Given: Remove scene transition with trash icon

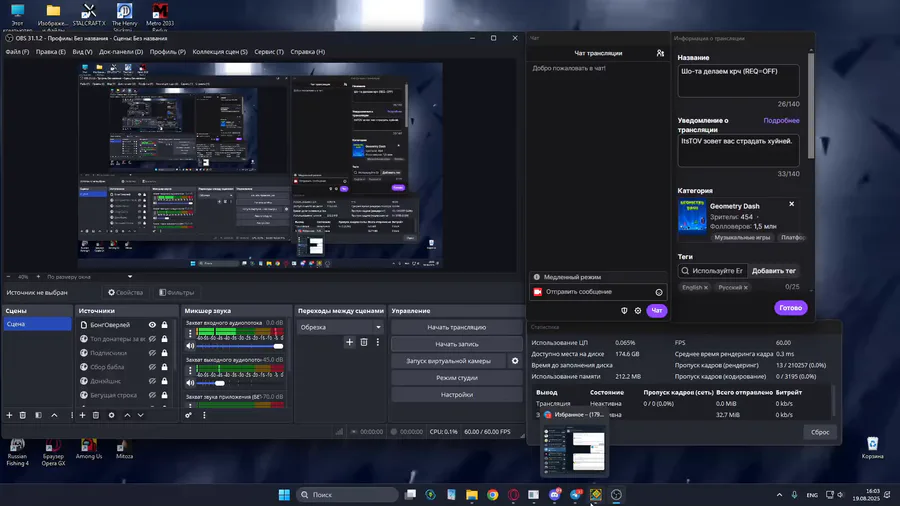Looking at the screenshot, I should 364,342.
